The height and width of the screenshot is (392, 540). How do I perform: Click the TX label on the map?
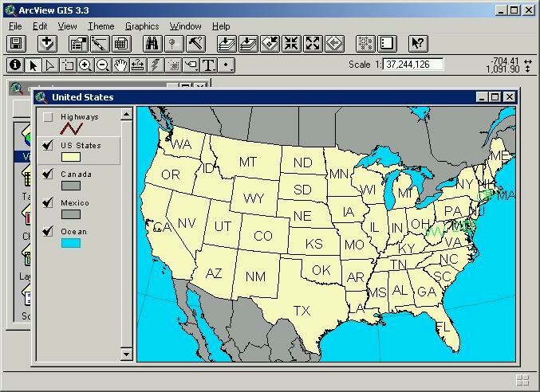pos(302,311)
